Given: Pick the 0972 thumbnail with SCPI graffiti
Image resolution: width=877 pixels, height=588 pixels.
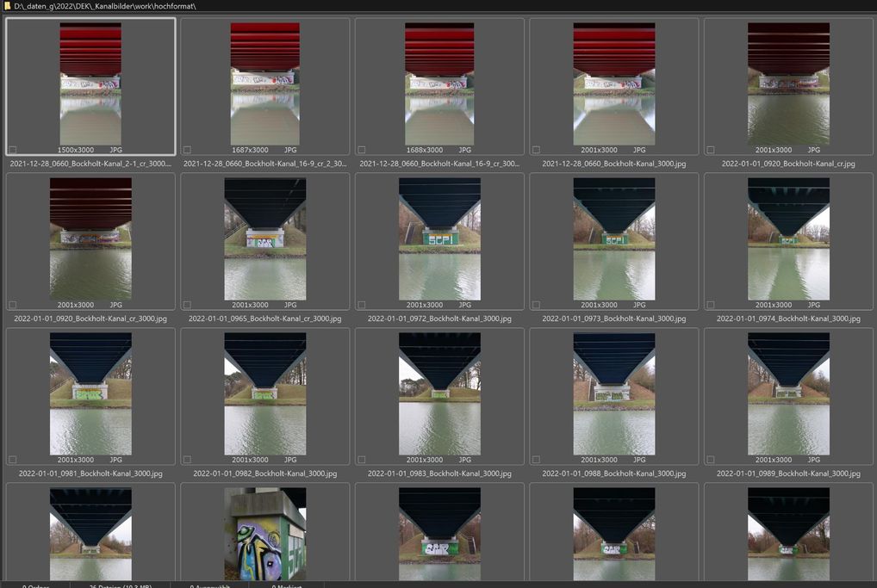Looking at the screenshot, I should coord(439,238).
